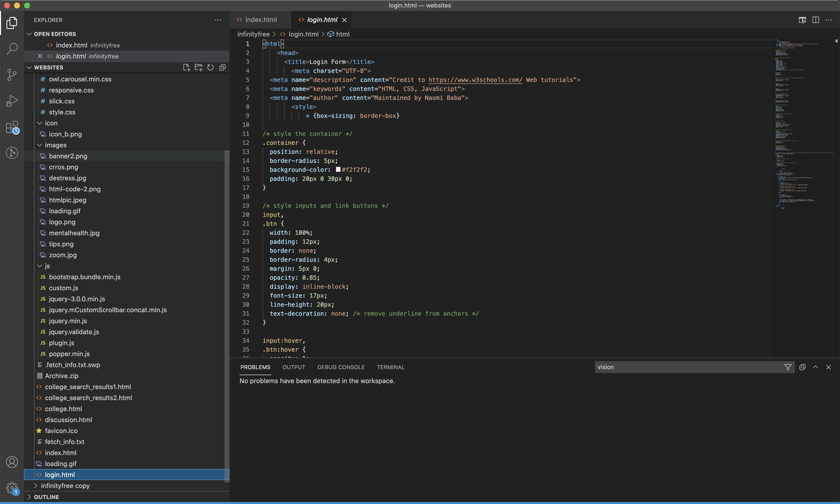
Task: Toggle split editor right
Action: click(x=815, y=20)
